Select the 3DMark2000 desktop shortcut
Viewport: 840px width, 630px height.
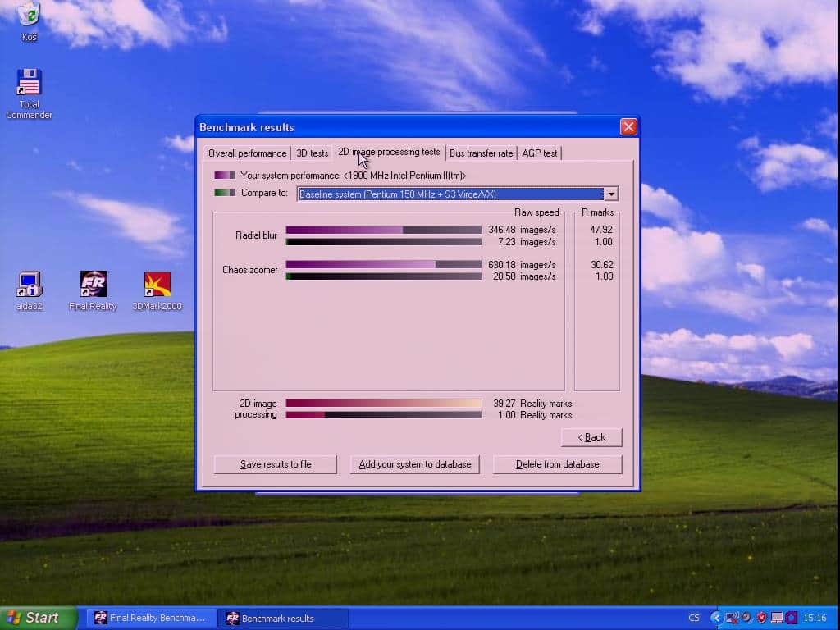point(157,290)
